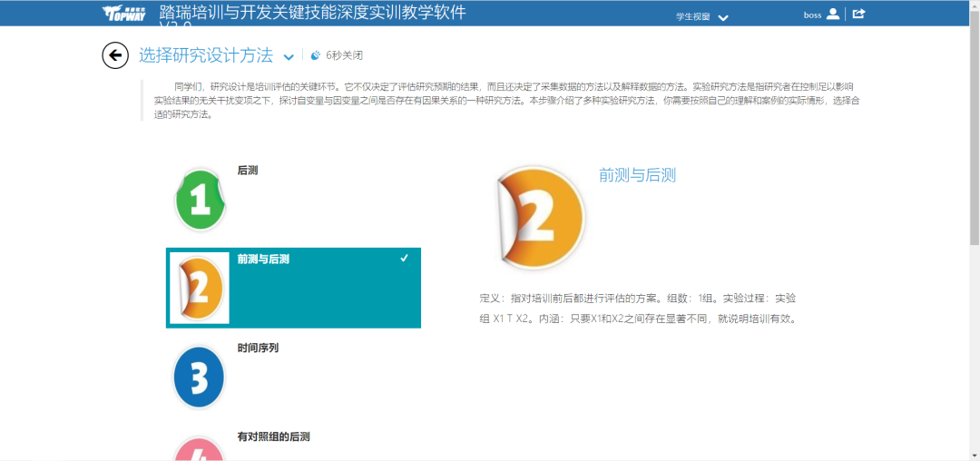Click the boss username label

812,15
